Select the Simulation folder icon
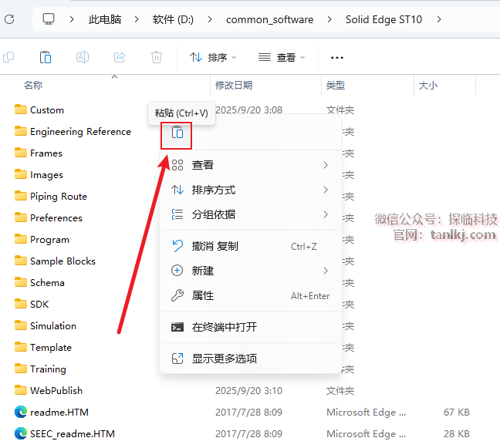The height and width of the screenshot is (448, 500). 21,325
